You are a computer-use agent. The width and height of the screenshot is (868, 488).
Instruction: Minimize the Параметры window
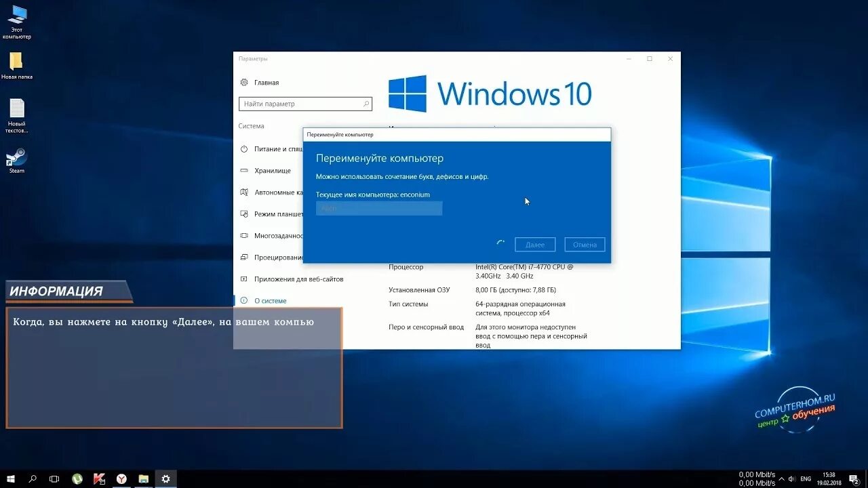click(629, 59)
